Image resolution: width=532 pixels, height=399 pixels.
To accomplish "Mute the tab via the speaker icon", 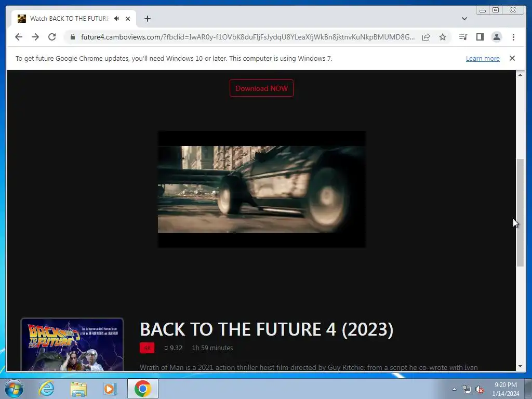I will click(117, 19).
